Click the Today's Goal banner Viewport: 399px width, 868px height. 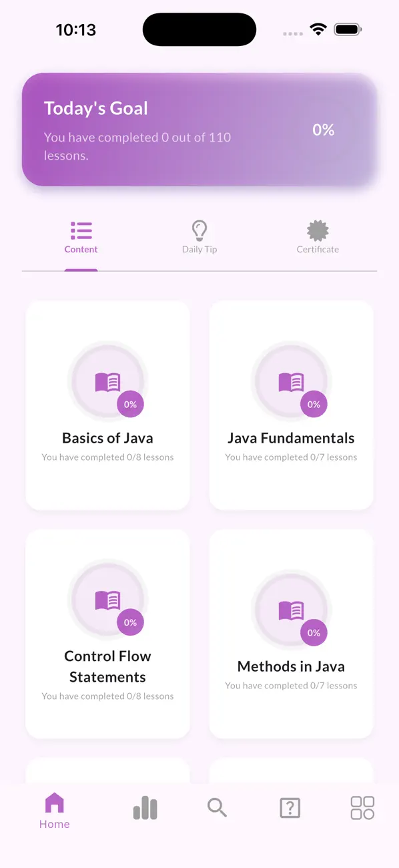coord(199,130)
